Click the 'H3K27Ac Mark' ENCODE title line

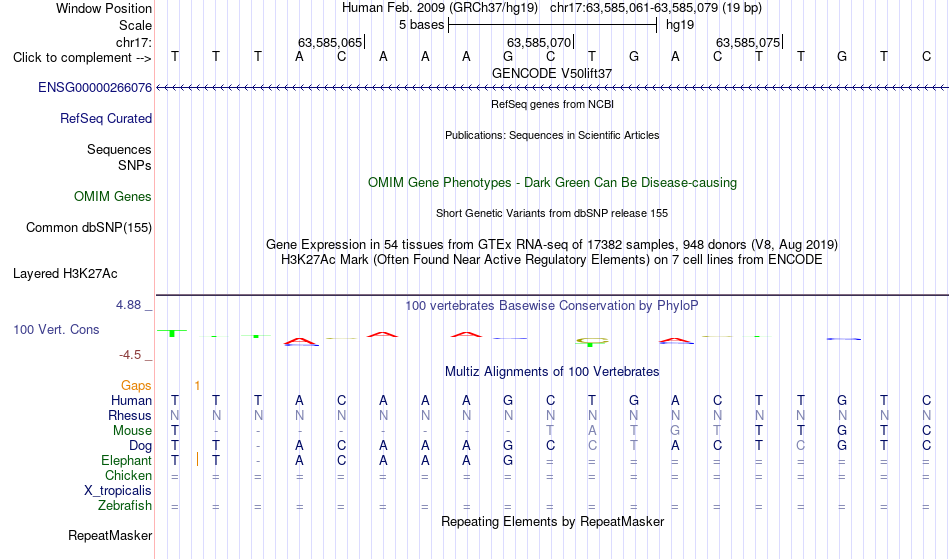(552, 260)
